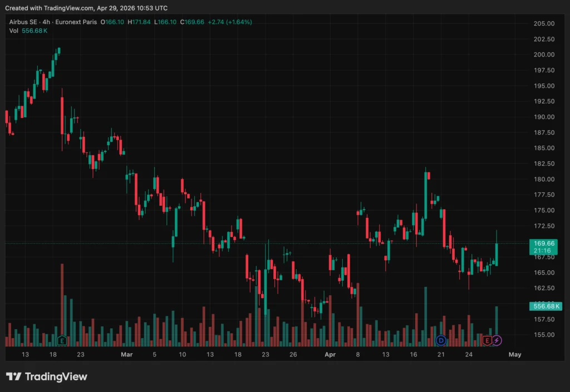
Task: Click the May label on time axis
Action: (515, 354)
